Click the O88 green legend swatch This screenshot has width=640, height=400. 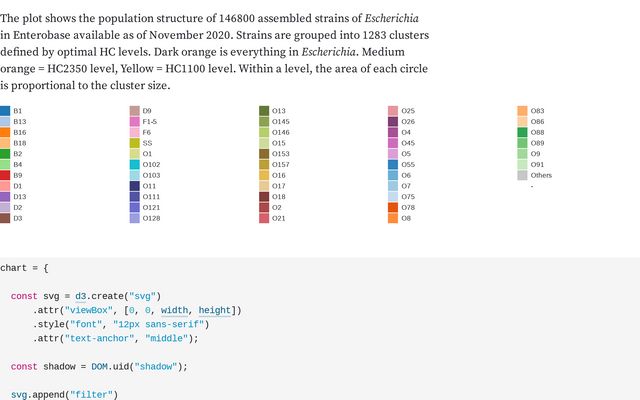pyautogui.click(x=522, y=132)
